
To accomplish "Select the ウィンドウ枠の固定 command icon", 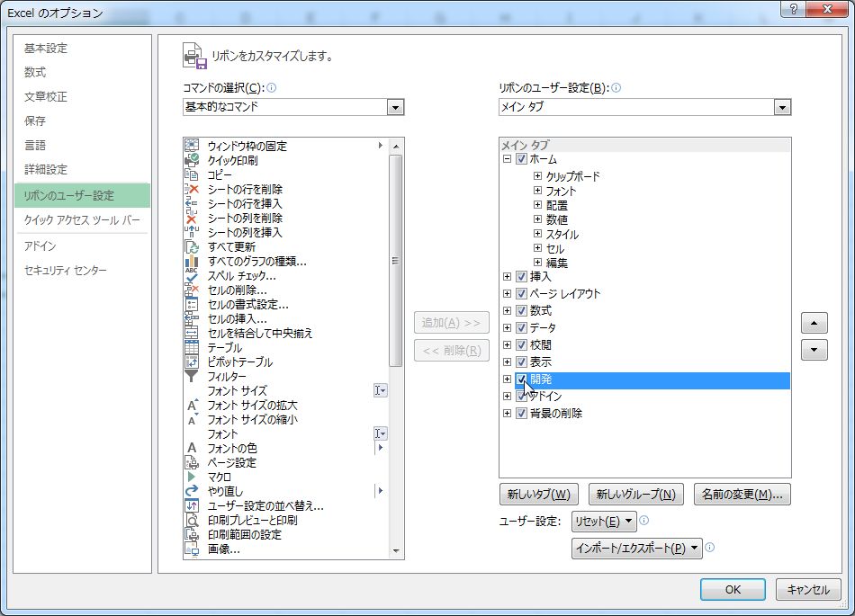I will tap(192, 146).
